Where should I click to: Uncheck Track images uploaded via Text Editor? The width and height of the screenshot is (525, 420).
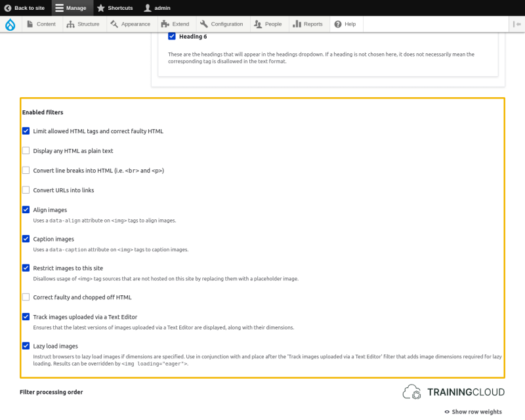[x=26, y=317]
